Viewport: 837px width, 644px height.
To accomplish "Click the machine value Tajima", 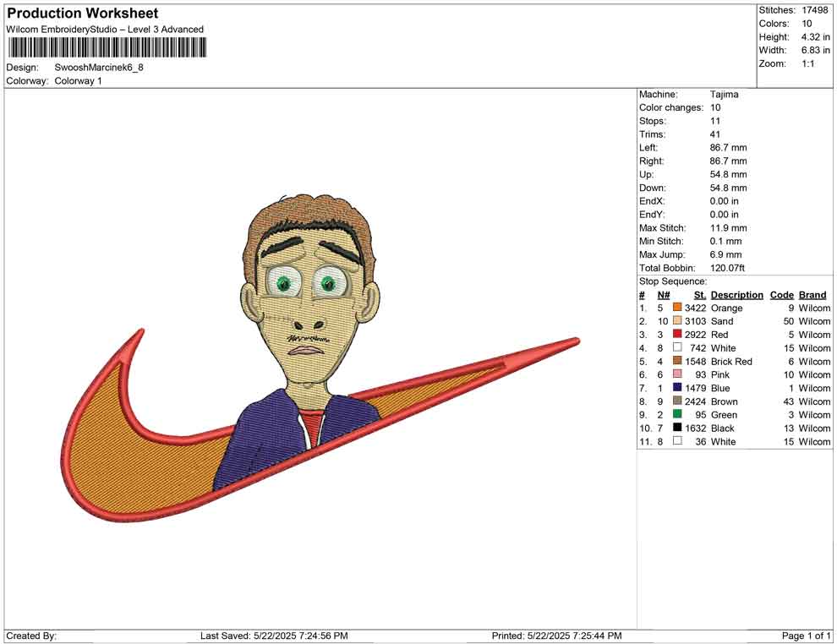I will [x=724, y=95].
